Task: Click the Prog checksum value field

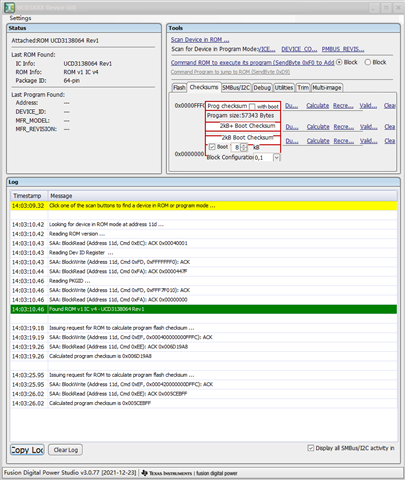Action: click(243, 106)
